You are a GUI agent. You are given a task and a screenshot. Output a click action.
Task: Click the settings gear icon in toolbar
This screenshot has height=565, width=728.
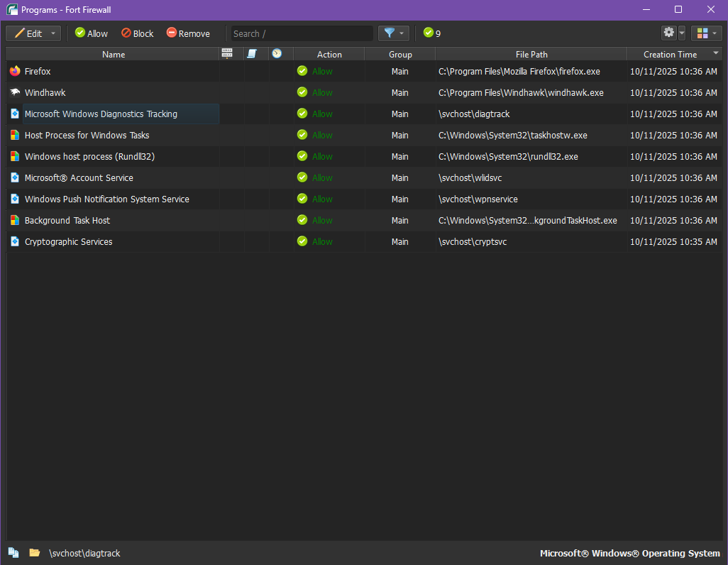click(x=668, y=33)
